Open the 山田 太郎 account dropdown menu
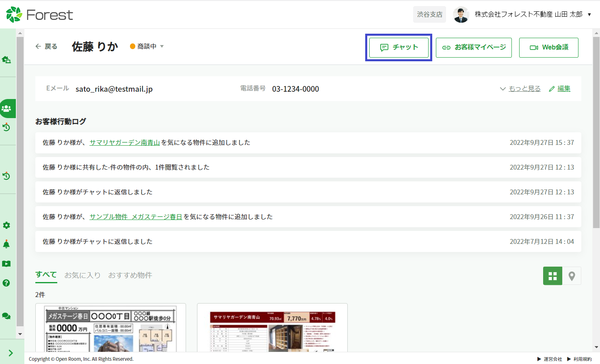This screenshot has height=364, width=600. click(x=589, y=15)
